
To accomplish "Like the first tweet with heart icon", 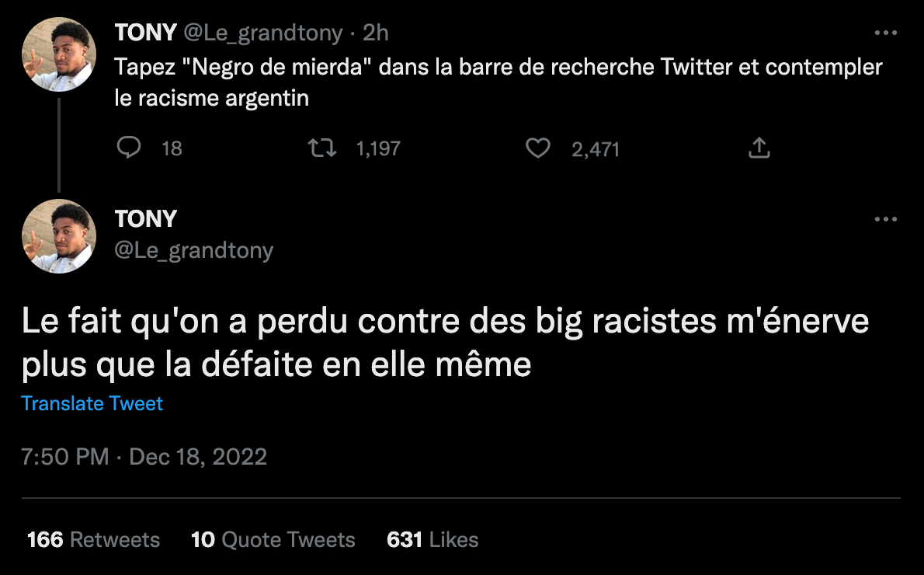I will (x=538, y=148).
